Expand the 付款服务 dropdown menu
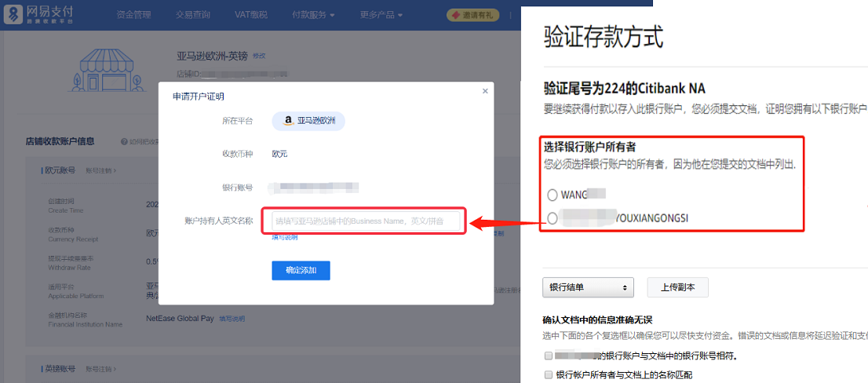The width and height of the screenshot is (868, 383). click(x=313, y=15)
